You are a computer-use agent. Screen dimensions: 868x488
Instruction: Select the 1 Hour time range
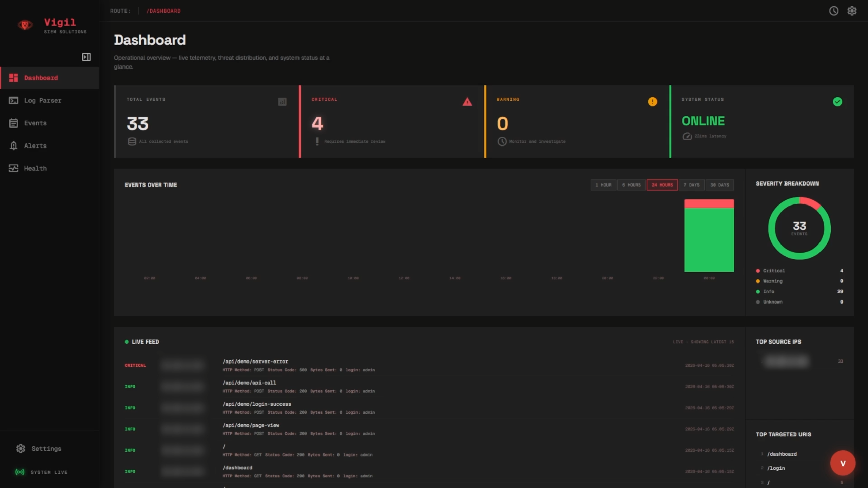point(603,185)
